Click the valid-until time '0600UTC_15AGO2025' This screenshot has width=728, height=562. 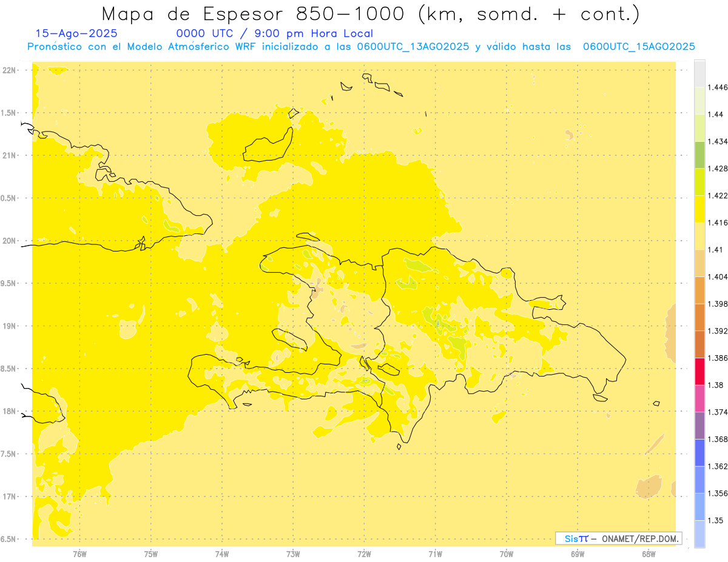[639, 47]
